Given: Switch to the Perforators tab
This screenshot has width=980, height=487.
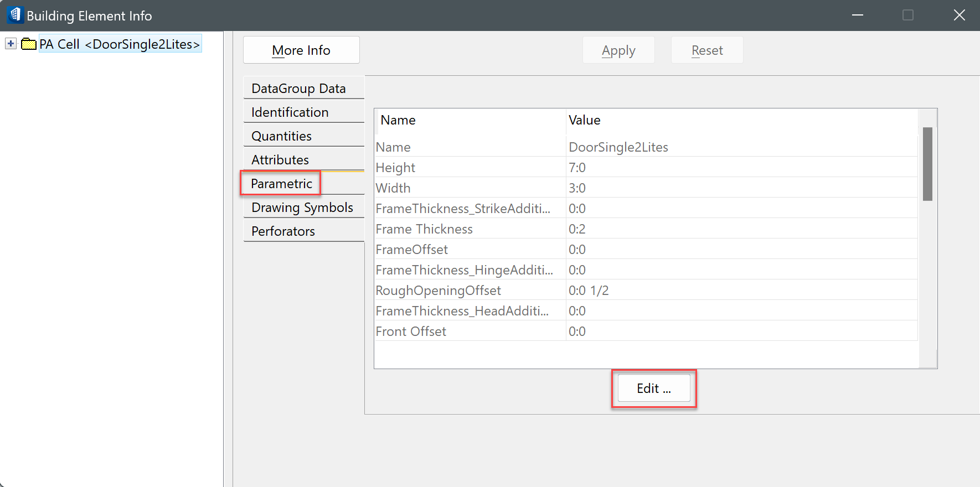Looking at the screenshot, I should pyautogui.click(x=283, y=231).
